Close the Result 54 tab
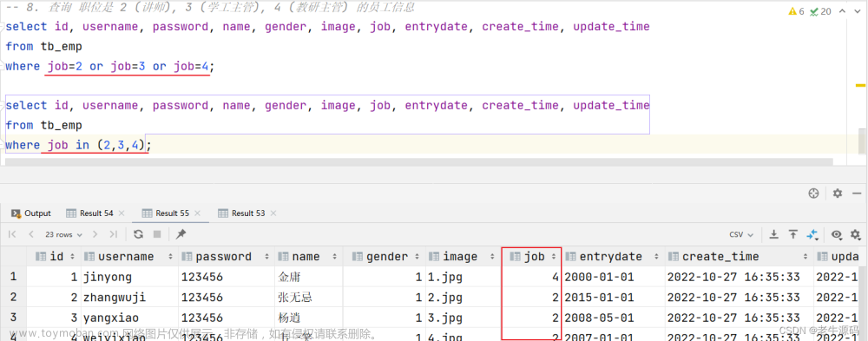This screenshot has width=868, height=341. (x=122, y=213)
